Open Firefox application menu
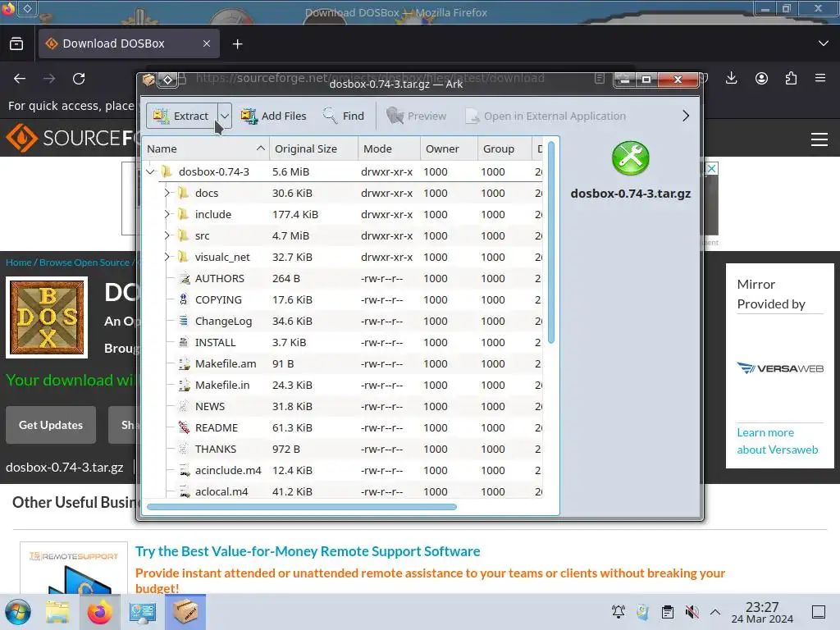 pos(820,79)
